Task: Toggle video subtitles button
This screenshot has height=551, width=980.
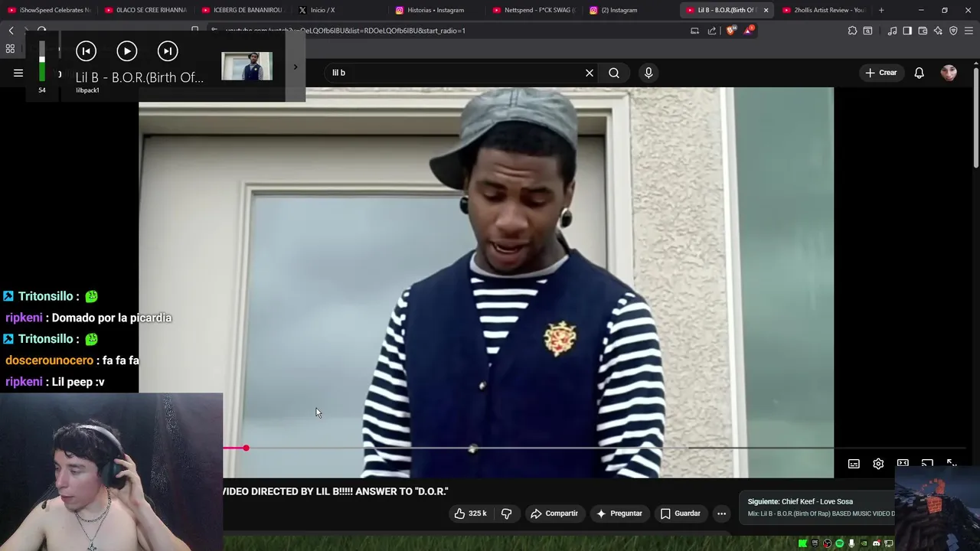Action: 854,464
